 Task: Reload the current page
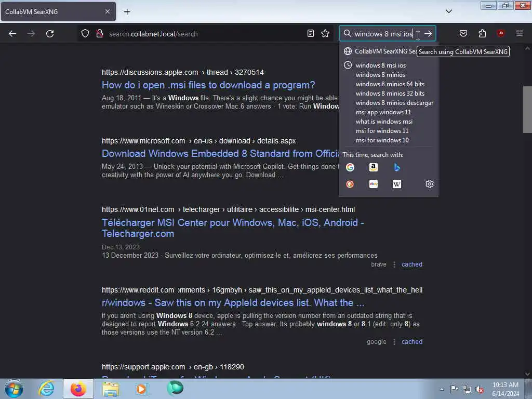click(x=50, y=34)
